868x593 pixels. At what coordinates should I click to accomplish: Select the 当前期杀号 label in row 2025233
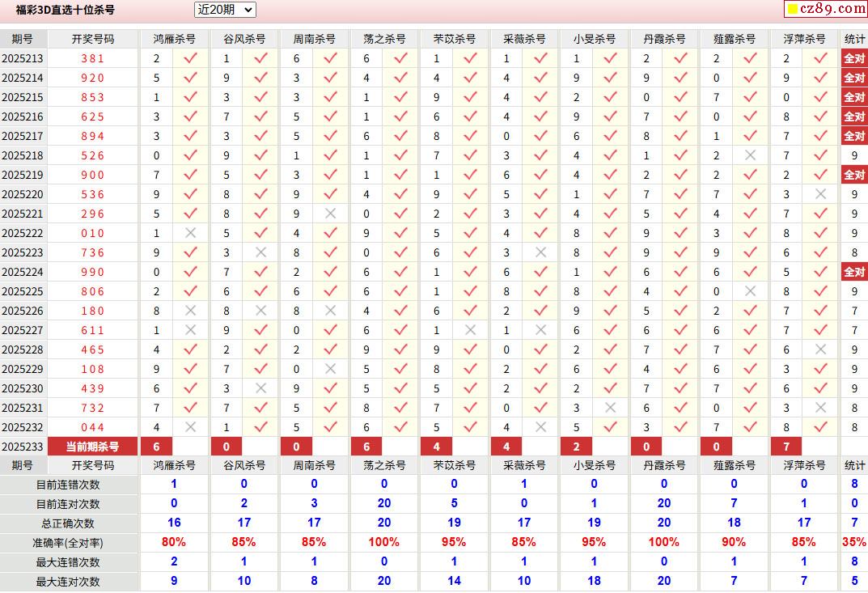point(92,447)
